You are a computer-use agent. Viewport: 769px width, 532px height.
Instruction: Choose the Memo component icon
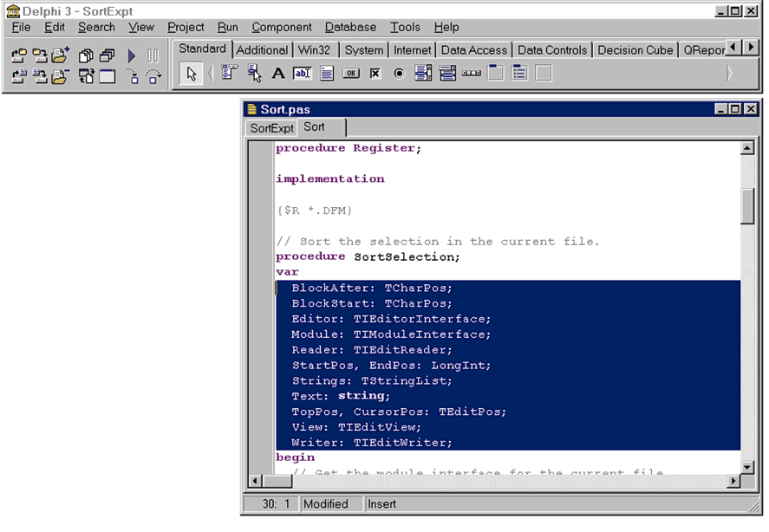[327, 74]
